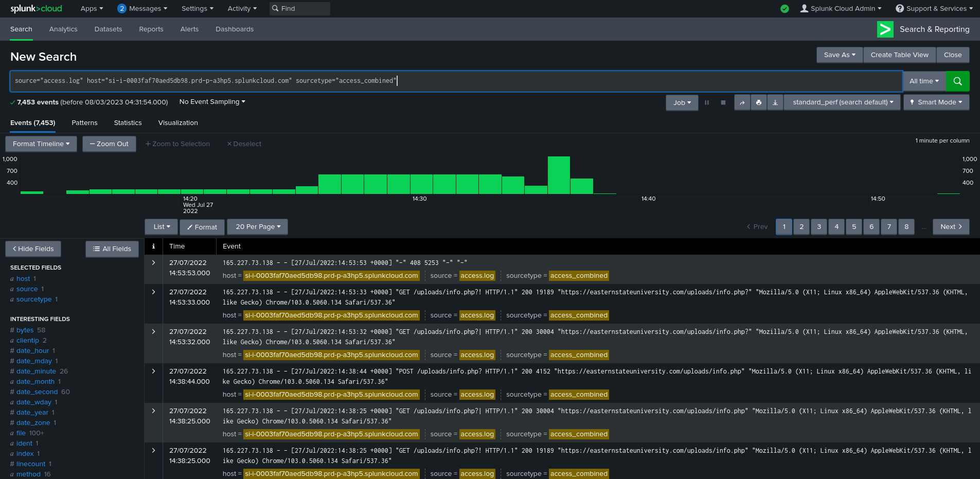Click Create Table View button
980x479 pixels.
(899, 55)
